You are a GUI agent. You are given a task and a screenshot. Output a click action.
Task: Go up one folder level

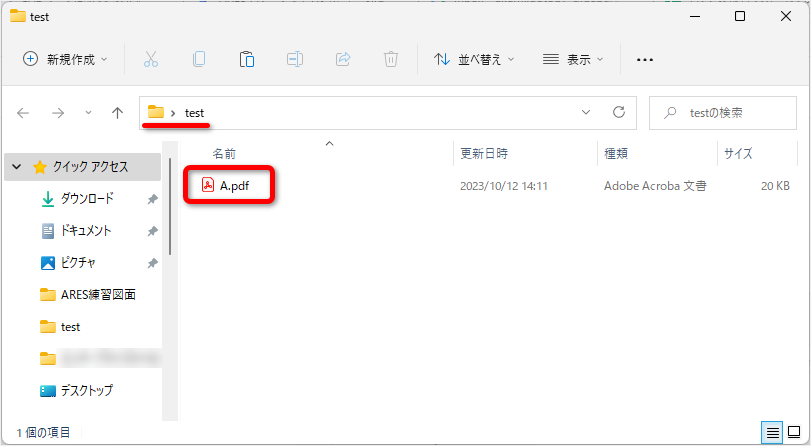(117, 113)
